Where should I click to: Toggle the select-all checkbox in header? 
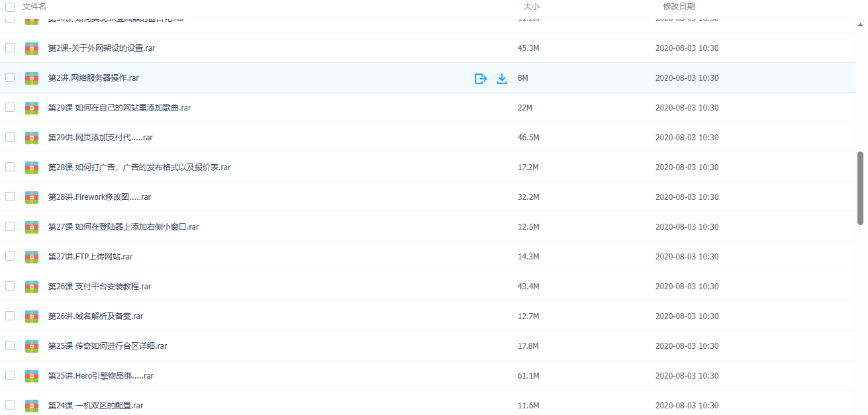pyautogui.click(x=10, y=7)
